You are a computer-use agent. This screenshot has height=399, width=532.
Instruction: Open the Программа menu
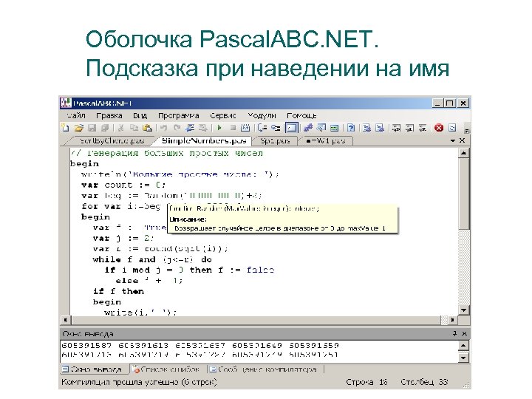[x=179, y=116]
